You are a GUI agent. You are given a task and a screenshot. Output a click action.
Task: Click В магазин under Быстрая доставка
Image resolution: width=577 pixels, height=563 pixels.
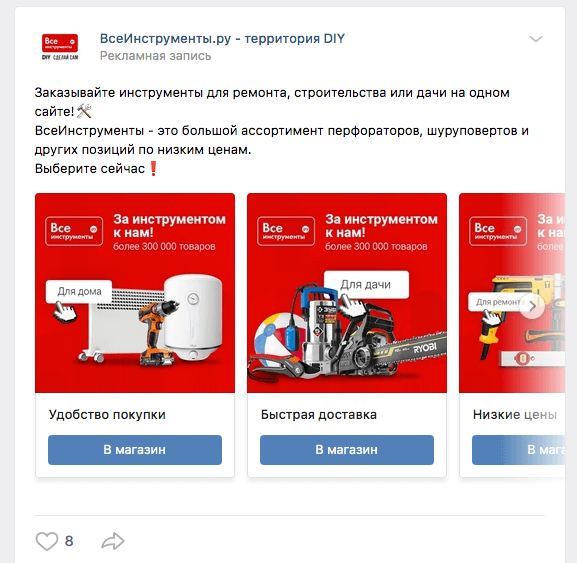click(347, 450)
